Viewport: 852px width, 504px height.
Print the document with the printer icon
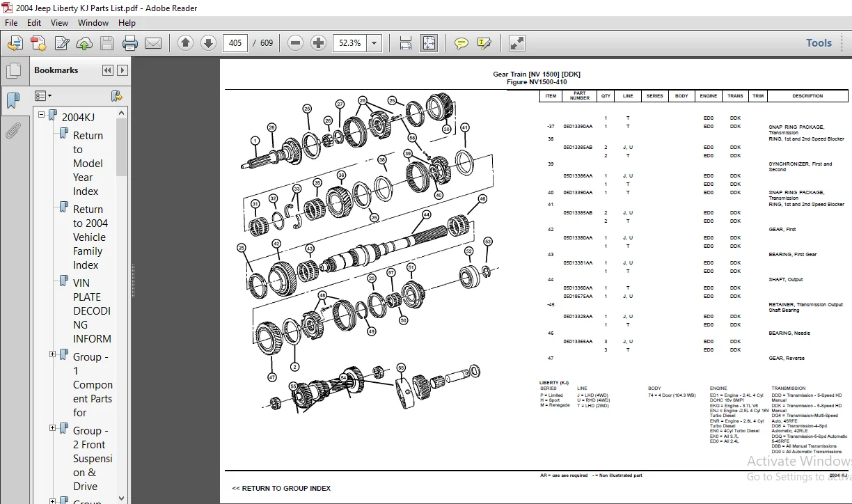pyautogui.click(x=130, y=43)
